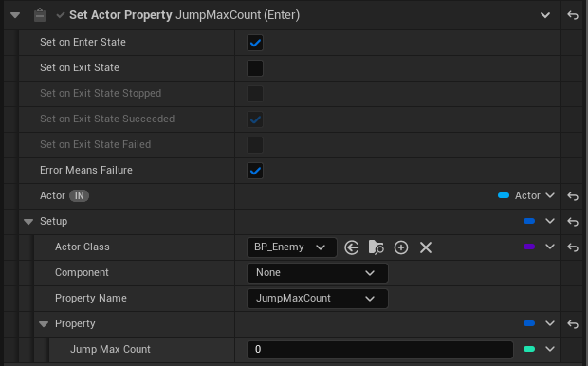Browse to BP_Enemy in Content Browser
This screenshot has width=588, height=366.
point(377,247)
